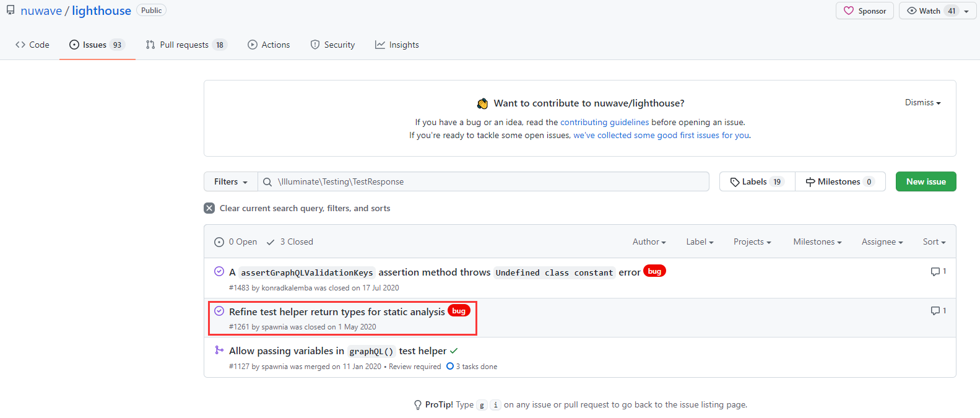Click closed issue icon next to assertGraphQLValidationKeys
The width and height of the screenshot is (980, 418).
219,272
